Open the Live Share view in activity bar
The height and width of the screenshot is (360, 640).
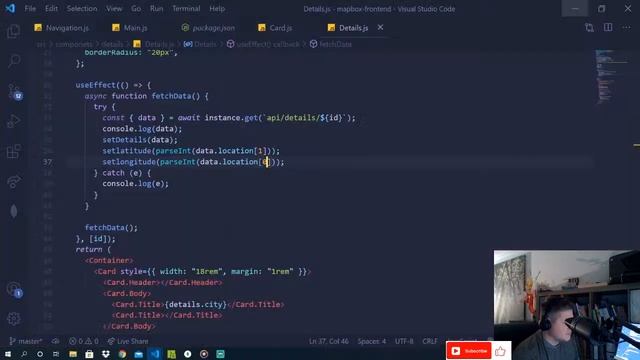click(x=13, y=182)
